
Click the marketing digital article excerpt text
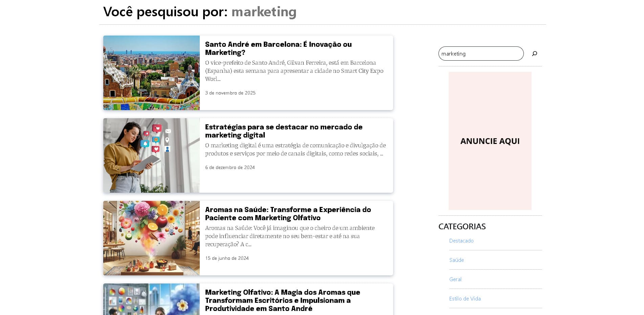point(295,149)
